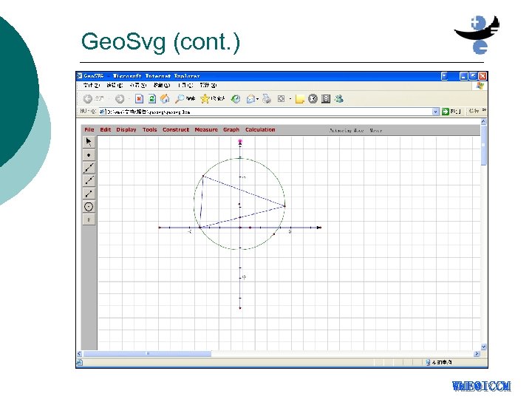Click inside the IE address field
The height and width of the screenshot is (399, 532).
tap(266, 112)
